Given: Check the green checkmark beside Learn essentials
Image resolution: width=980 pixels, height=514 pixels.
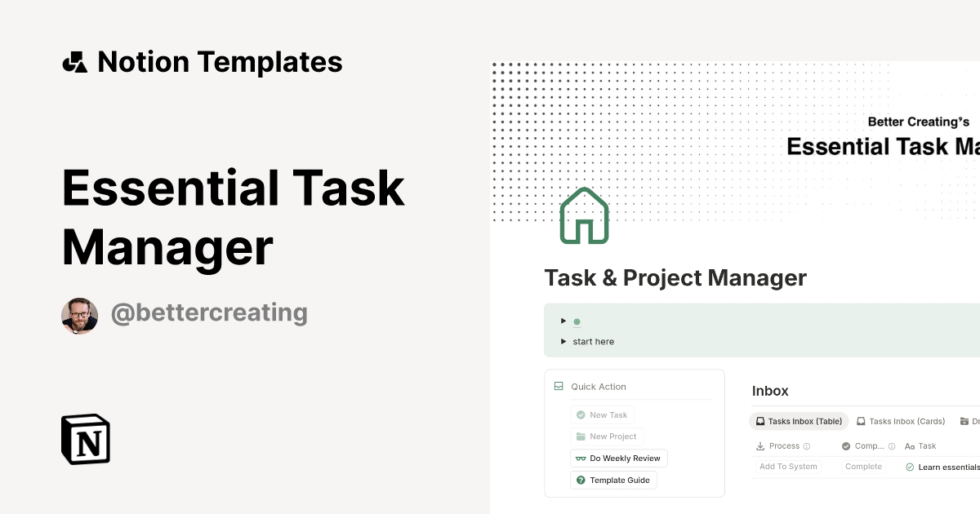Looking at the screenshot, I should click(910, 467).
